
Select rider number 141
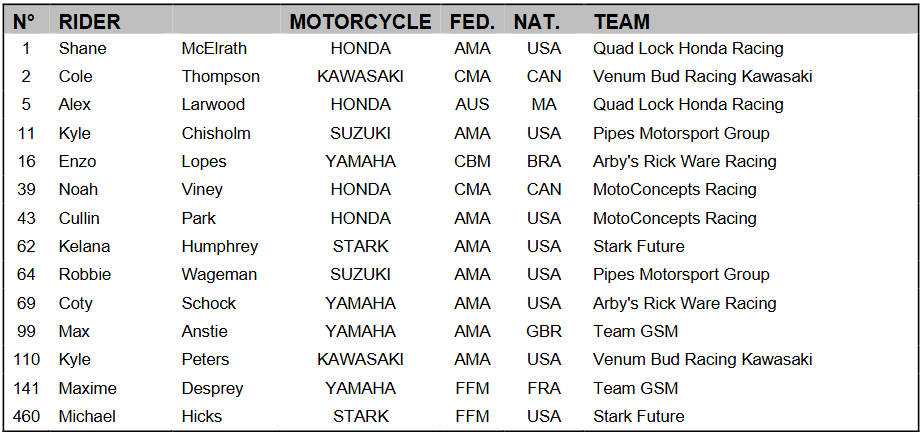(27, 388)
